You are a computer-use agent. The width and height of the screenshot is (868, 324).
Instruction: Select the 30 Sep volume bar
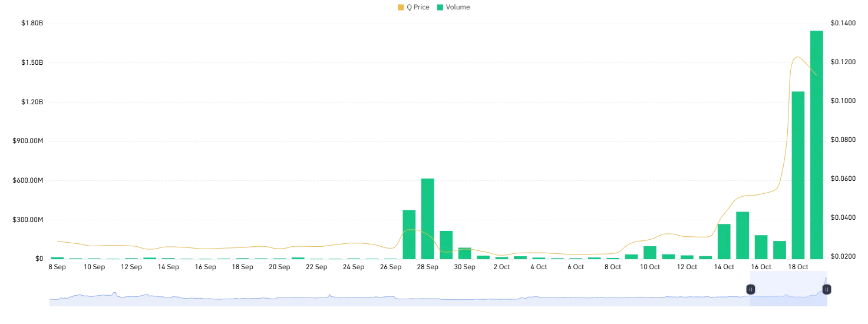[x=465, y=253]
